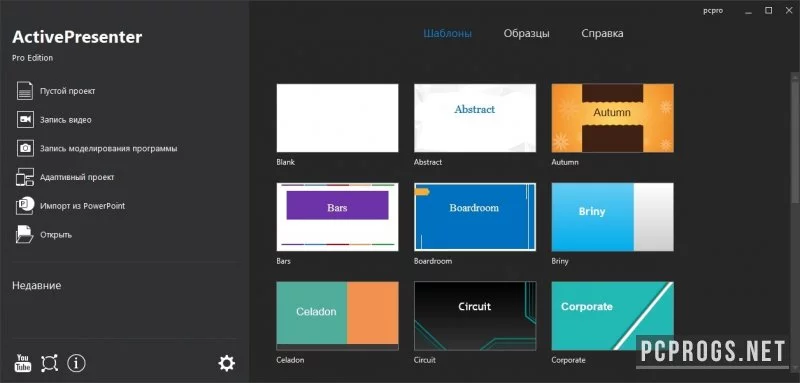This screenshot has width=800, height=383.
Task: Close the ActivePresenter window
Action: pyautogui.click(x=789, y=10)
